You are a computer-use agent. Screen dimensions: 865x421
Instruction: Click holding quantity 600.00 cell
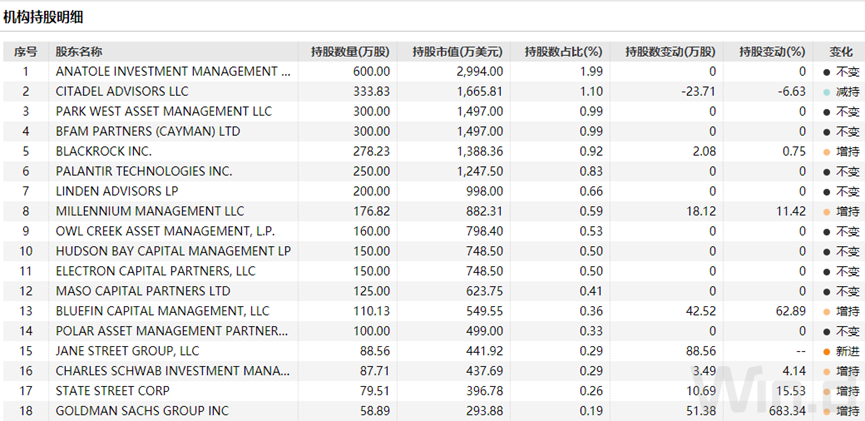click(371, 71)
